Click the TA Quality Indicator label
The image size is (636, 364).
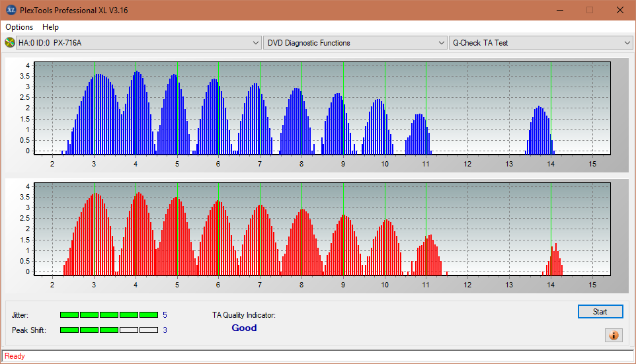pyautogui.click(x=244, y=315)
